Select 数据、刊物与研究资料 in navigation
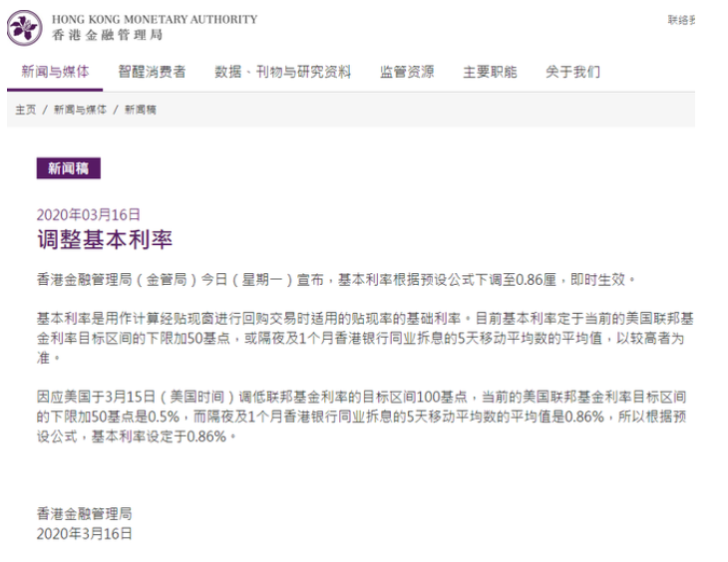Screen dimensions: 728x562 tap(282, 72)
